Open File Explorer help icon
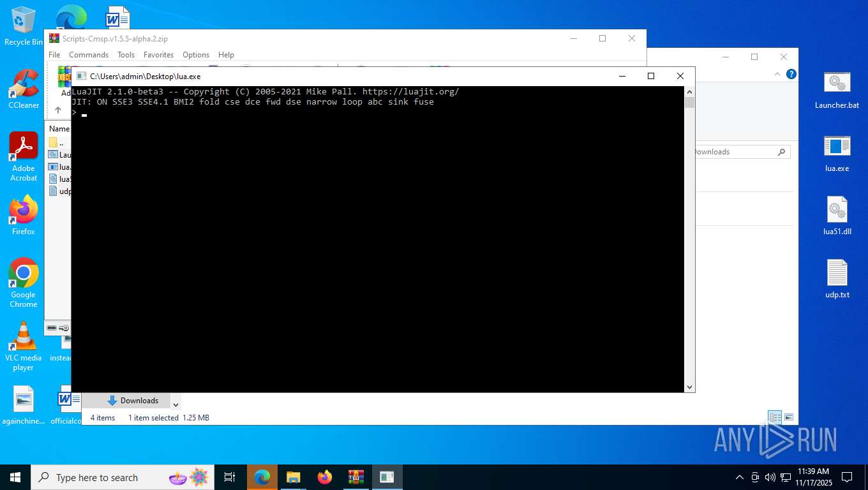The height and width of the screenshot is (490, 868). pos(791,74)
